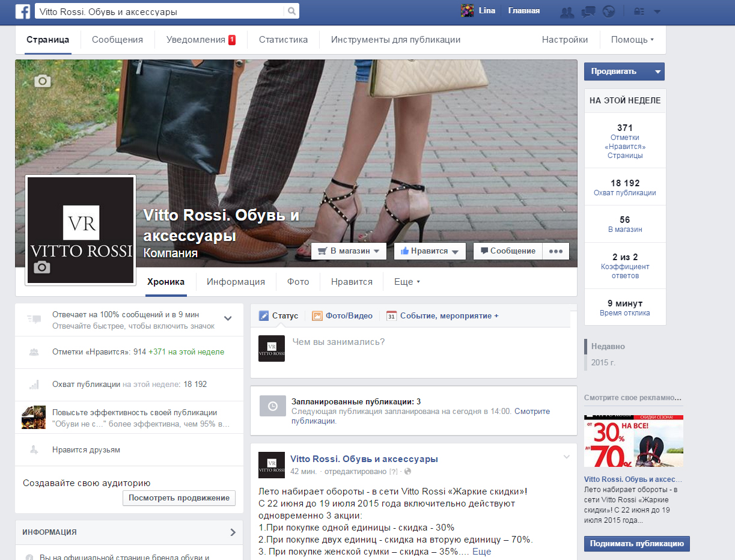
Task: Open account menu arrow in top bar
Action: pos(657,11)
